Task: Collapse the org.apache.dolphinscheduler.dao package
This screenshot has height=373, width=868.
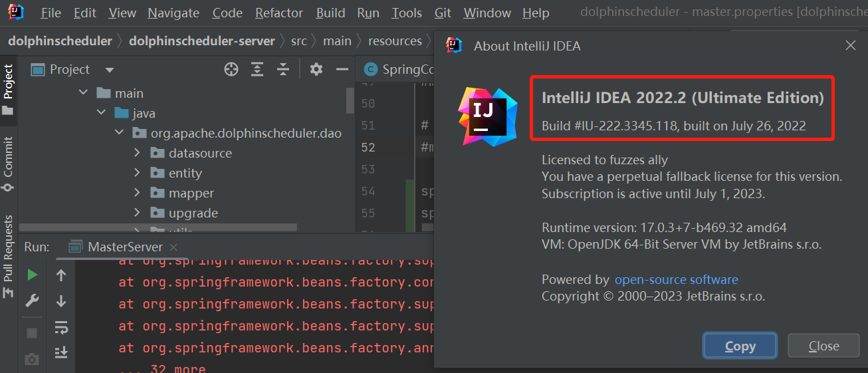Action: (120, 133)
